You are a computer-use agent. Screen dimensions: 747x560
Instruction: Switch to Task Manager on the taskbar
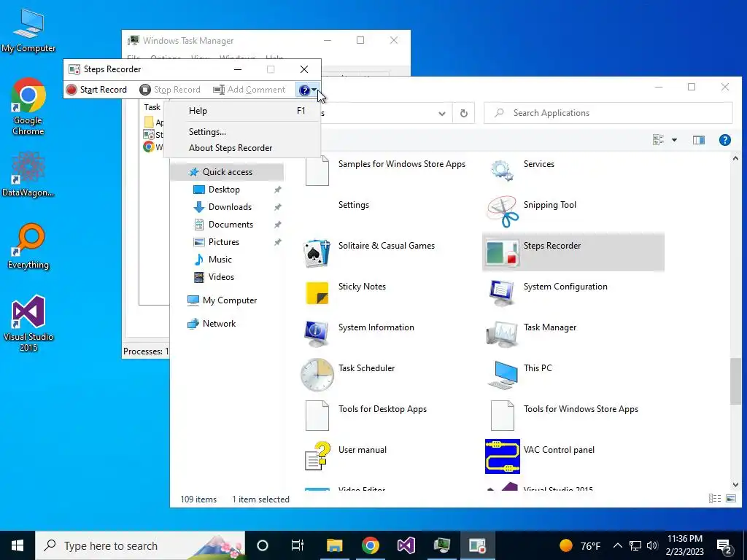point(441,545)
